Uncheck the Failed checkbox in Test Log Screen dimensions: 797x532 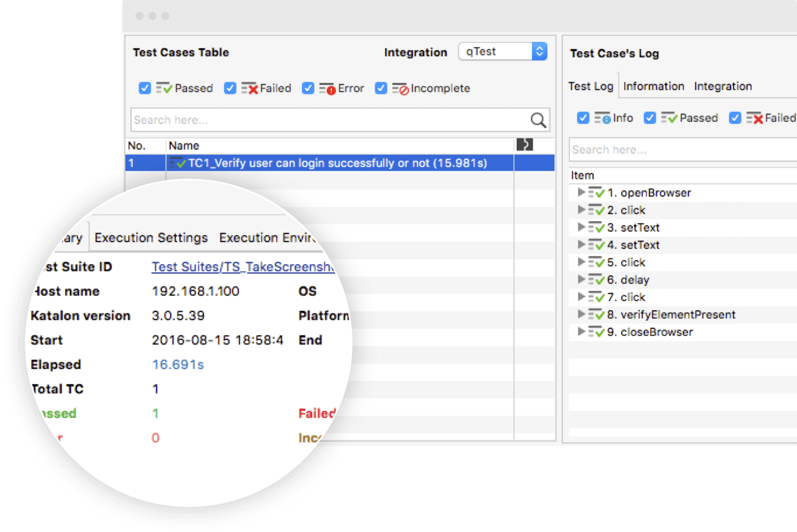coord(735,118)
